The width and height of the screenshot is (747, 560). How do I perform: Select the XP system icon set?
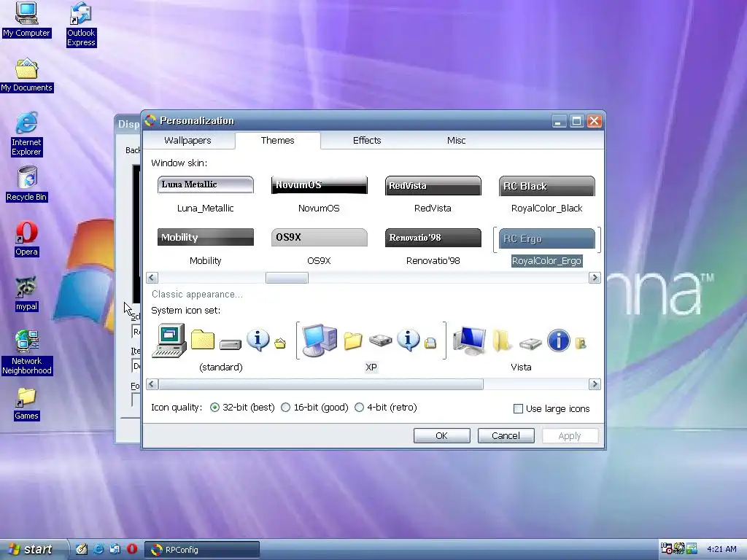pos(371,348)
